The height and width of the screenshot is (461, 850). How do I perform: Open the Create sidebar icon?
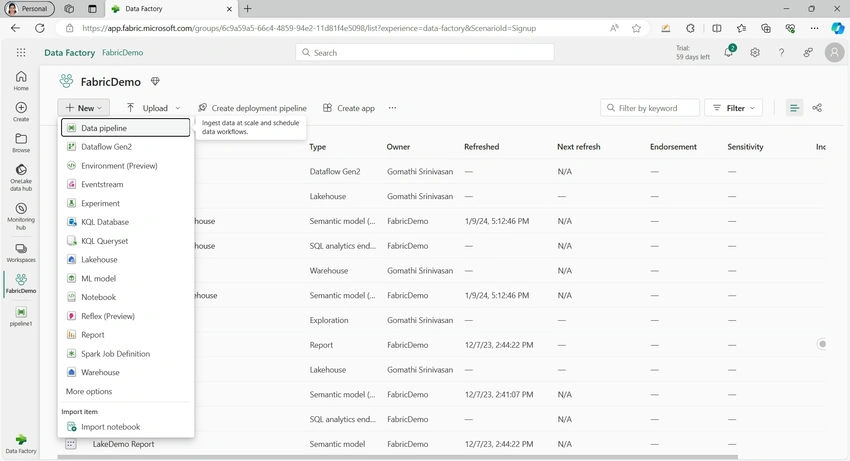coord(21,111)
